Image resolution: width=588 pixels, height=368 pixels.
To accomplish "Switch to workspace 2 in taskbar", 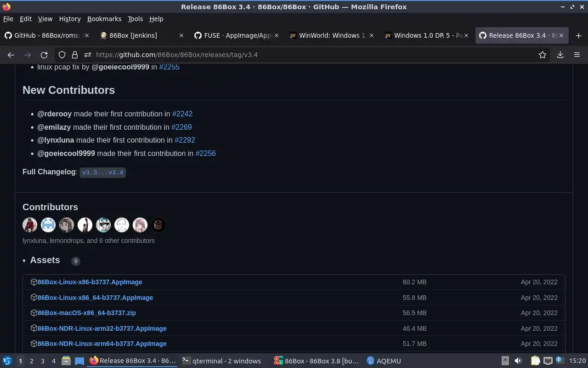I will click(x=31, y=361).
